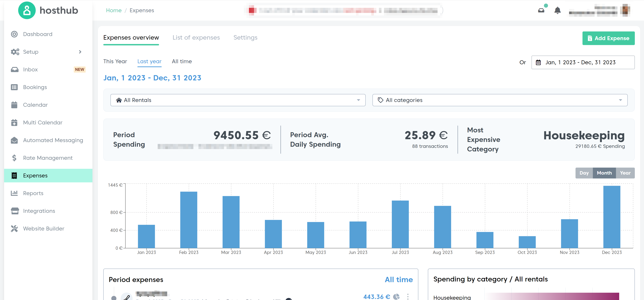Screen dimensions: 644x300
Task: Open the All Rentals dropdown
Action: pos(238,100)
